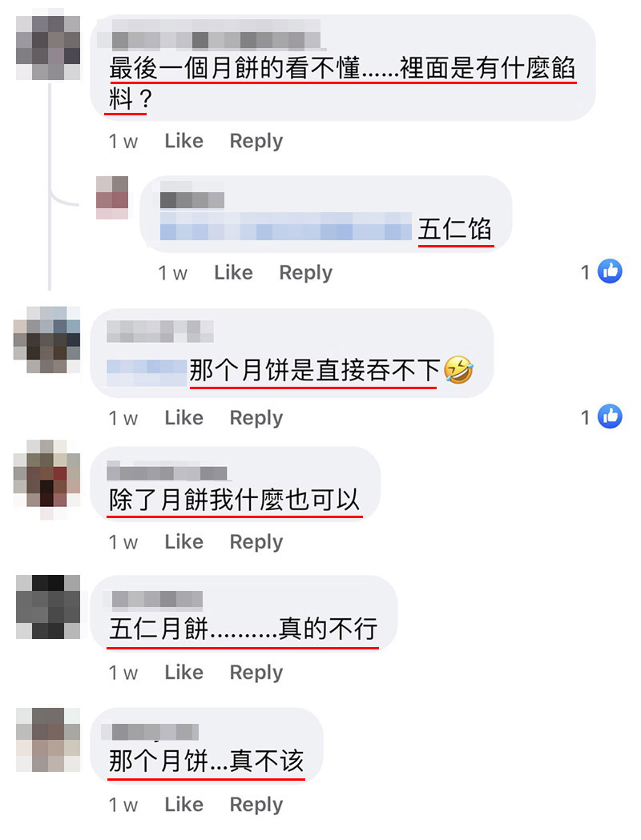Click thumbs-up reaction icon on 五仁馅 reply
Image resolution: width=641 pixels, height=840 pixels.
click(x=610, y=271)
